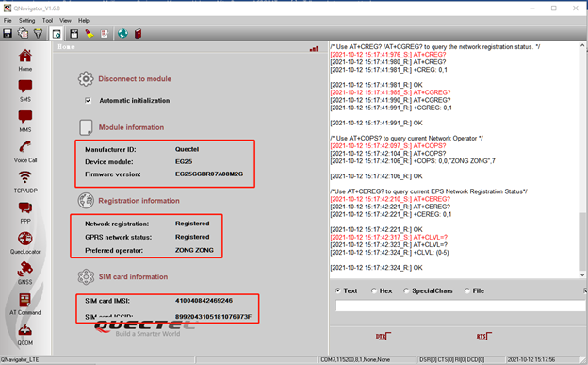Click the save (floppy disk) toolbar icon

point(8,33)
